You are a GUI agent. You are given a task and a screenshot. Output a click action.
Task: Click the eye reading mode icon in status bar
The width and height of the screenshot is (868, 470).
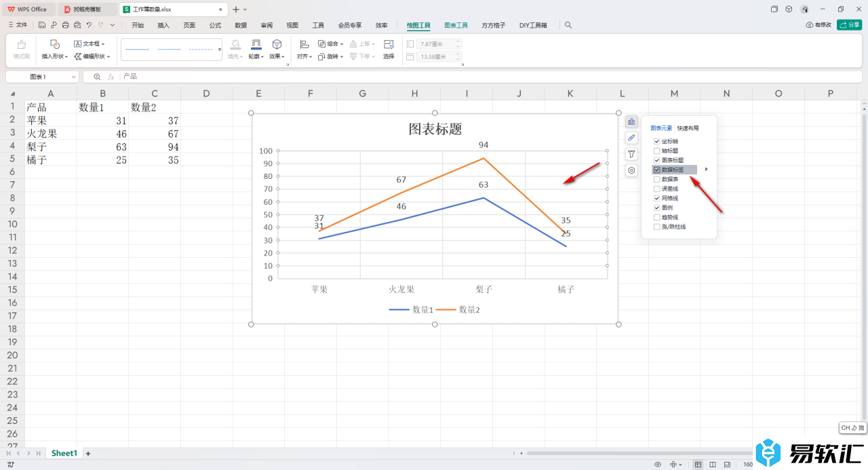[657, 465]
